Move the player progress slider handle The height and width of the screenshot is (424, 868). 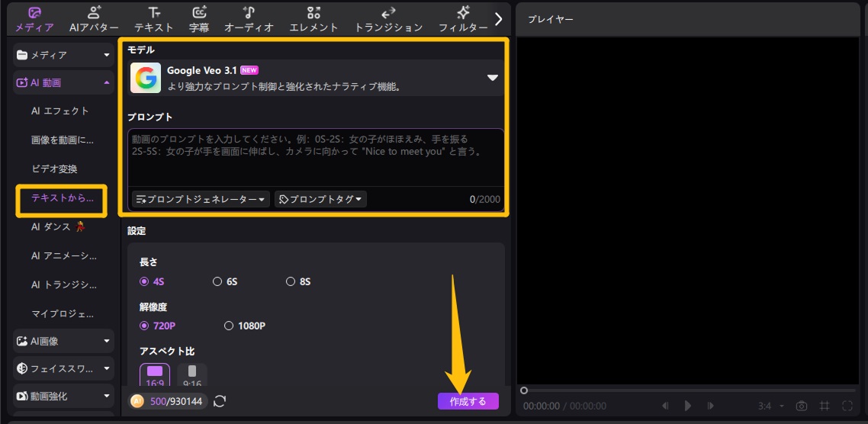(x=524, y=390)
